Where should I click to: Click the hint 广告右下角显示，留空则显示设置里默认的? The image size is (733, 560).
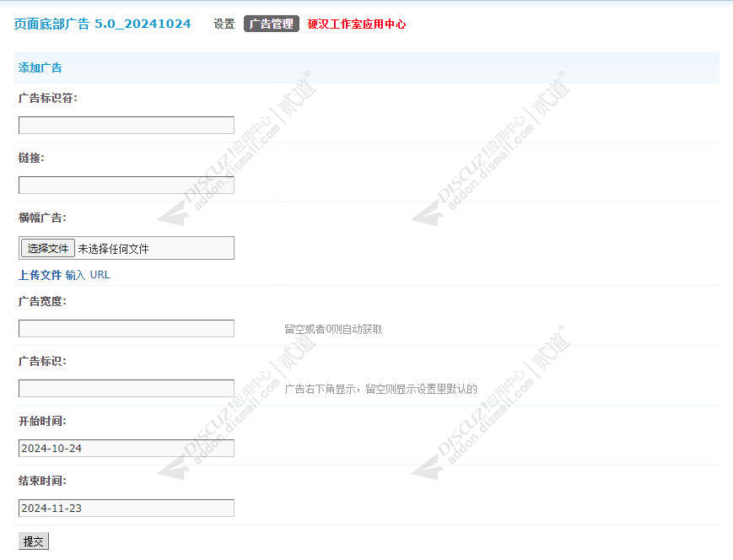pyautogui.click(x=380, y=389)
